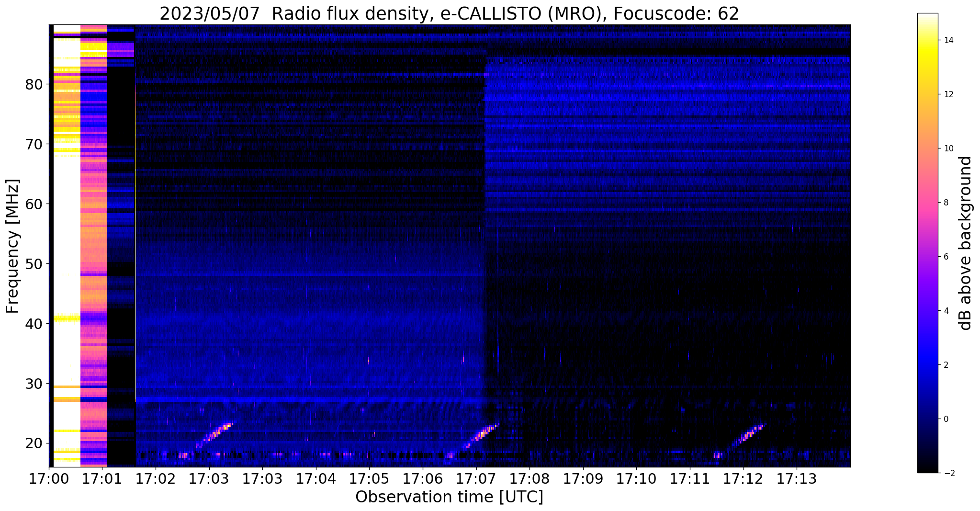The width and height of the screenshot is (980, 511).
Task: Click the colorbar tick value 12
Action: click(948, 94)
